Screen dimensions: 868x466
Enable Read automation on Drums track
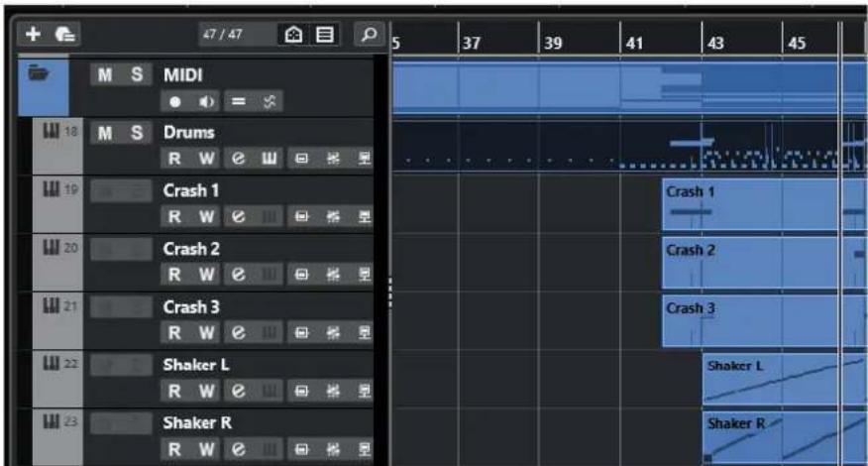click(175, 159)
